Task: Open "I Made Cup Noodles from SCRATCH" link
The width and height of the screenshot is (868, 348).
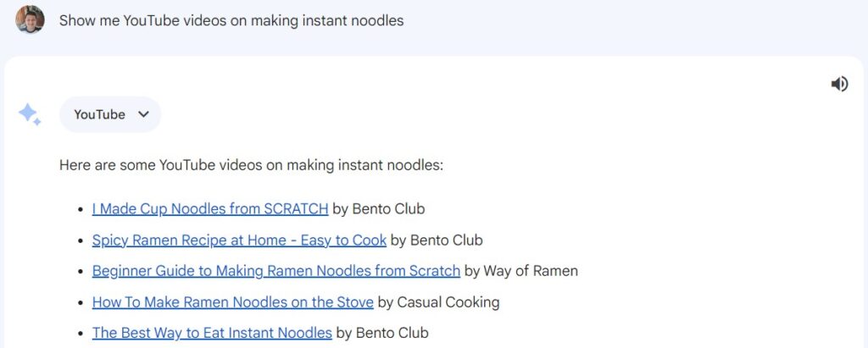Action: tap(209, 208)
